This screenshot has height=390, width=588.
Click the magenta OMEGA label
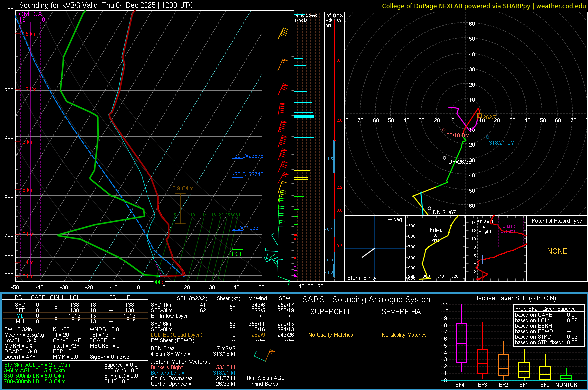[30, 14]
